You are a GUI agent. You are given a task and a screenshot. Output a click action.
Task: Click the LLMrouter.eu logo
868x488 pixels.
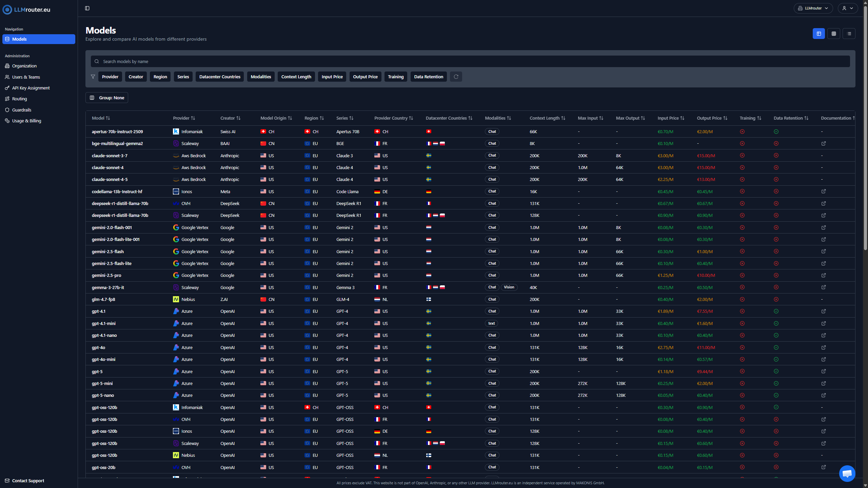click(26, 9)
